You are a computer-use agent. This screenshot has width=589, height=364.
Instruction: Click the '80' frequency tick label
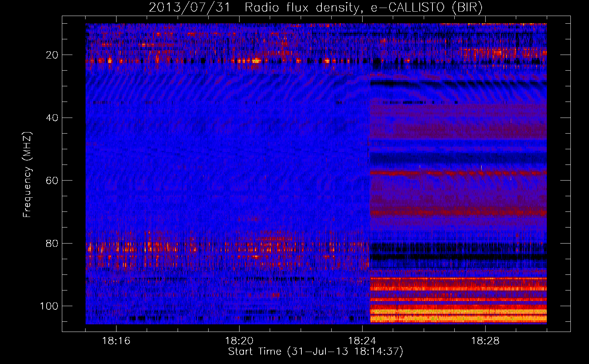[52, 243]
